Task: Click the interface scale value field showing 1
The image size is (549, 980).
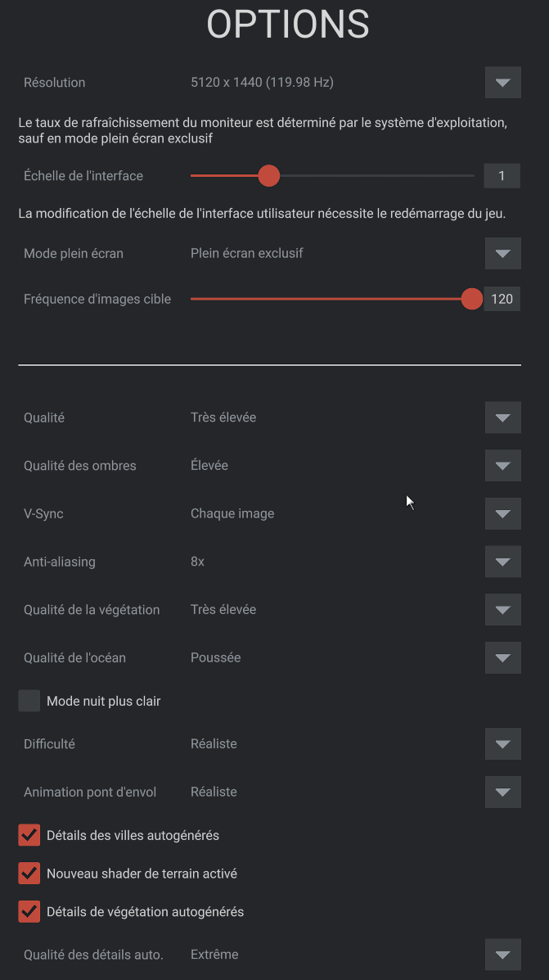Action: pos(502,176)
